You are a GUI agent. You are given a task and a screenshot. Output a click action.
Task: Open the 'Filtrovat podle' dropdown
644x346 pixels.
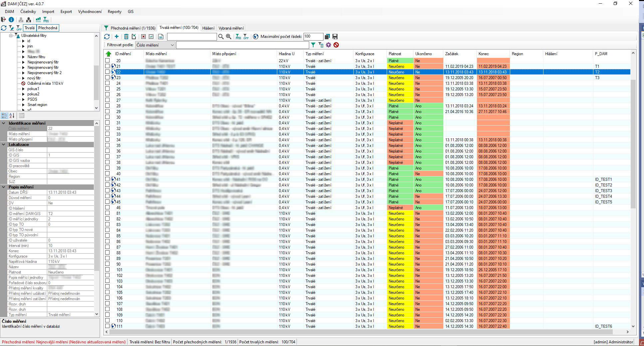pyautogui.click(x=155, y=45)
